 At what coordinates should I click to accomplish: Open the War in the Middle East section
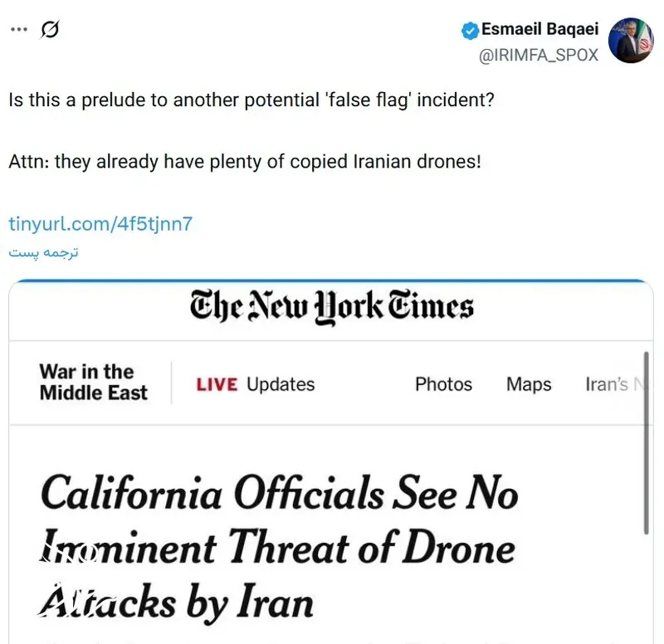(x=93, y=382)
